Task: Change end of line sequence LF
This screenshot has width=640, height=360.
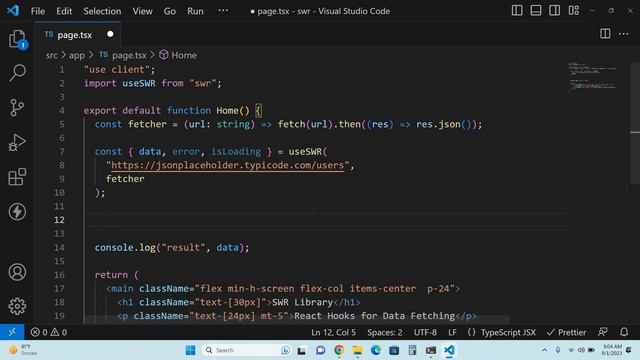Action: pos(452,332)
